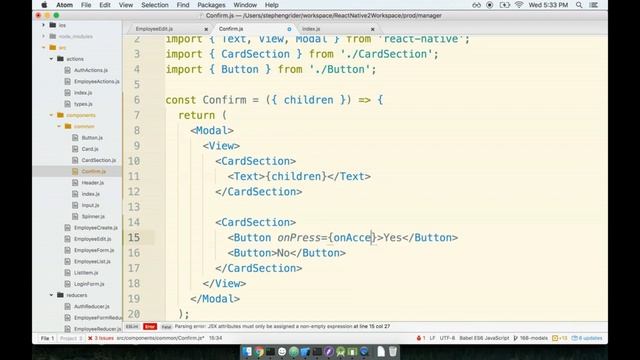The width and height of the screenshot is (640, 360).
Task: Click the Card.js file icon
Action: pos(75,149)
